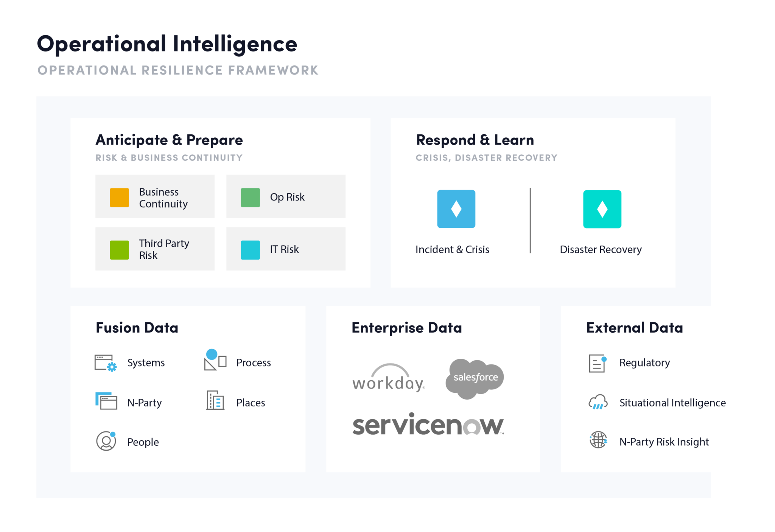Image resolution: width=775 pixels, height=532 pixels.
Task: Click the N-Party windows icon
Action: [106, 401]
